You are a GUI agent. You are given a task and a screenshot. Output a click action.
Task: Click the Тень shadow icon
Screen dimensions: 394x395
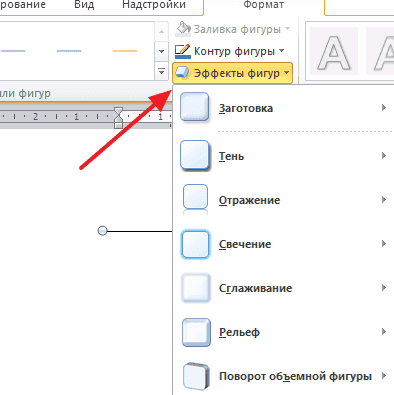click(195, 156)
